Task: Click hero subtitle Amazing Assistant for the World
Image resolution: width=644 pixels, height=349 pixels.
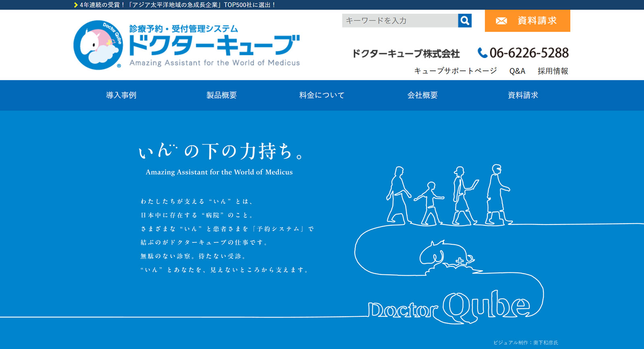Action: 219,172
